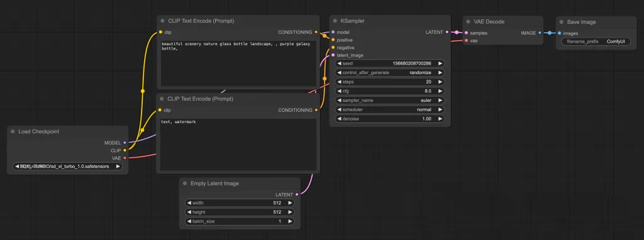644x240 pixels.
Task: Decrease steps with the left arrow
Action: pyautogui.click(x=339, y=82)
